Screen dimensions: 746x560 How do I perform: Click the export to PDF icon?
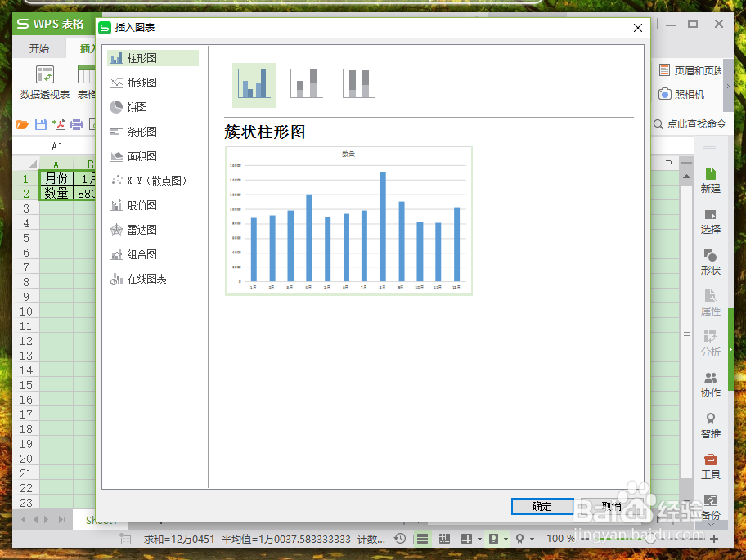[x=61, y=124]
